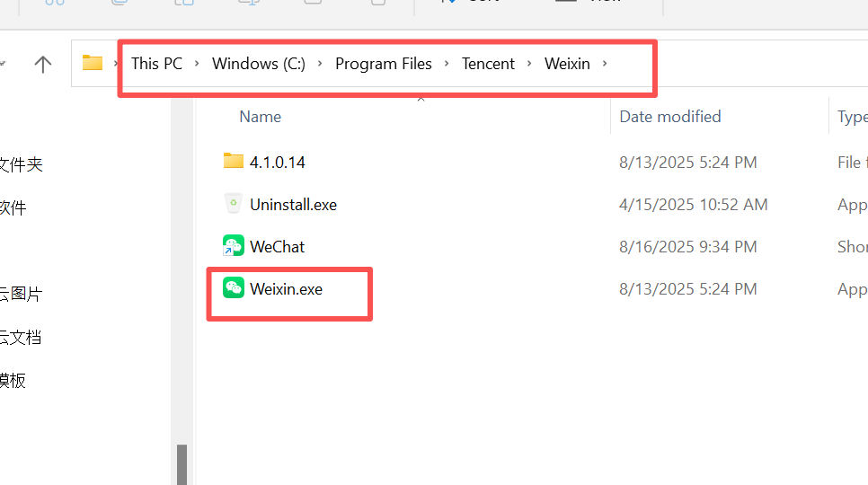Viewport: 868px width, 485px height.
Task: Click the Type cell of the Uninstall.exe row
Action: tap(853, 205)
